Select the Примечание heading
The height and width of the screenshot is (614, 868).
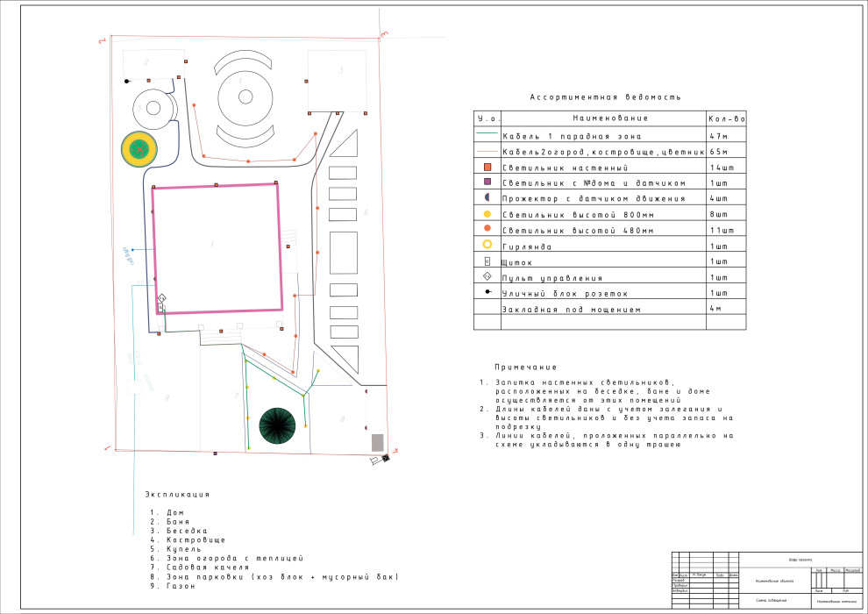(x=525, y=368)
